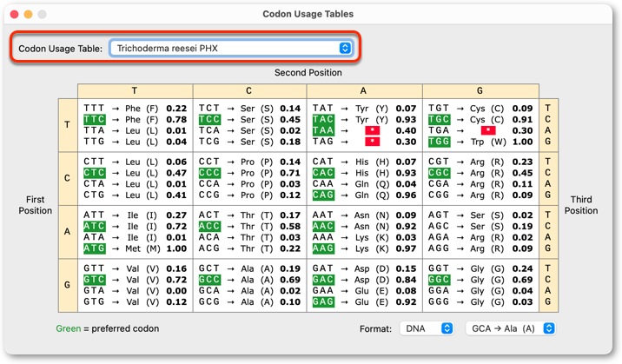This screenshot has width=622, height=364.
Task: Select the GTC Val preferred codon
Action: 95,280
